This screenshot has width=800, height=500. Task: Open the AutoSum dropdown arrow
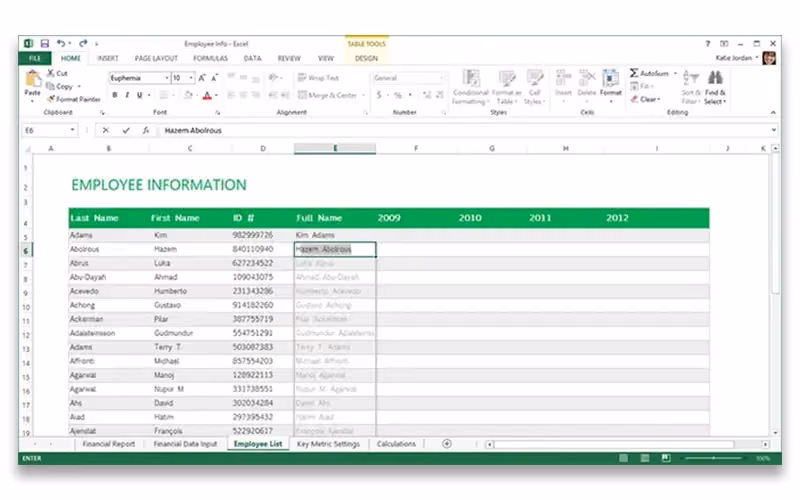point(675,73)
